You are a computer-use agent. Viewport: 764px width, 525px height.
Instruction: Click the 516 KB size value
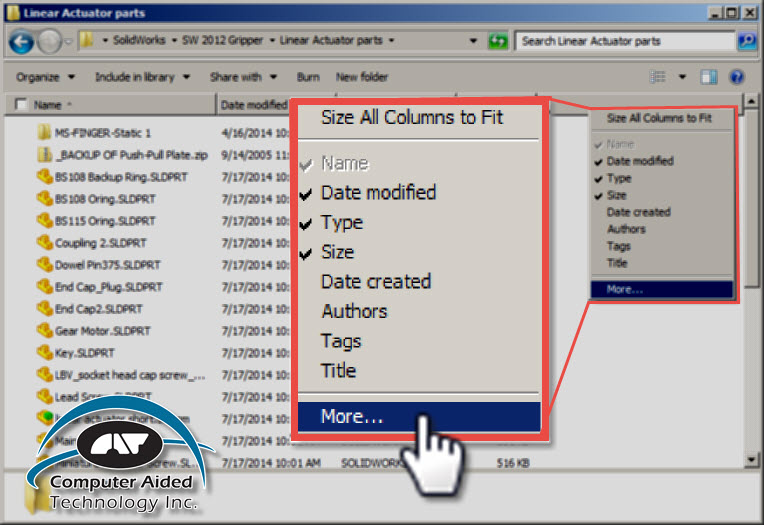point(513,463)
